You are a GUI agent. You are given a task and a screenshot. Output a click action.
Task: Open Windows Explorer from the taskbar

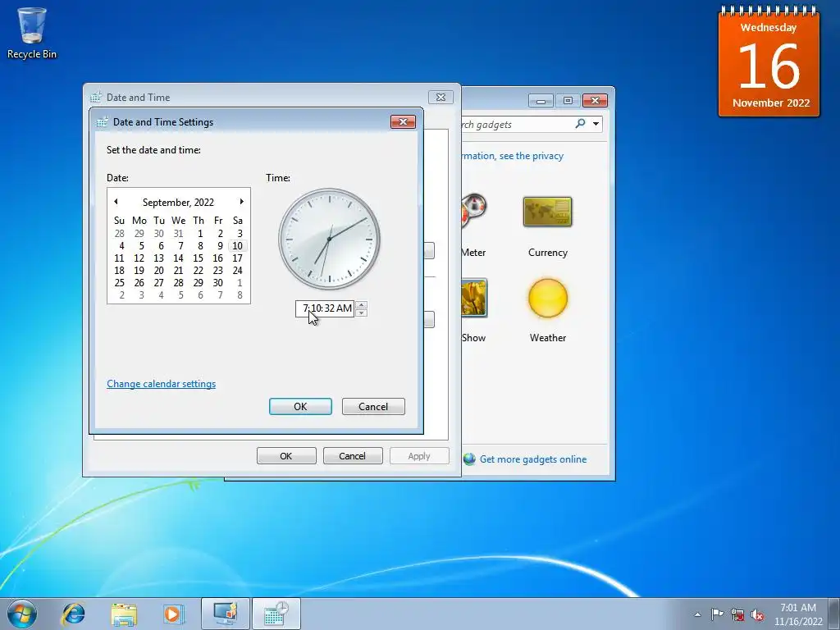coord(124,614)
